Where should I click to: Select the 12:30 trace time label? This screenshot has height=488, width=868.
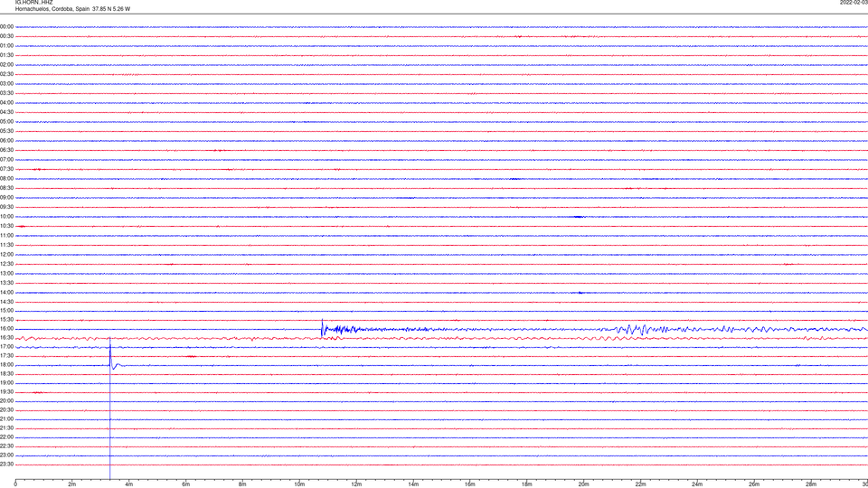(6, 264)
